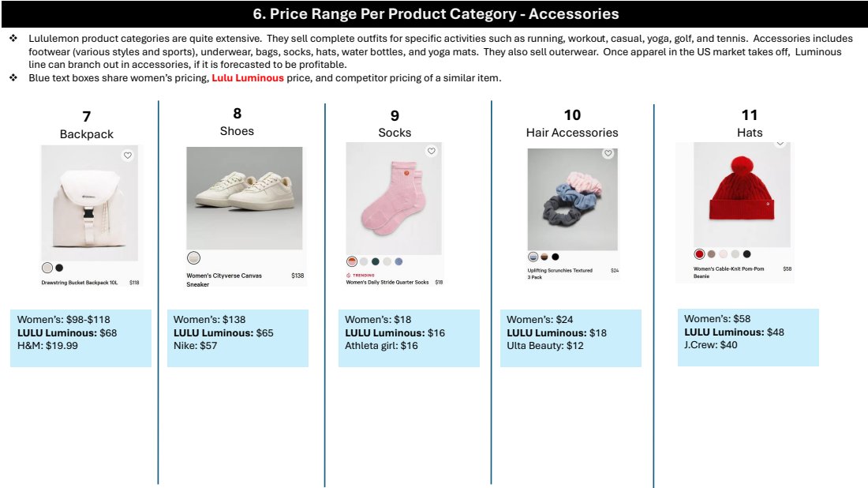
Task: Pick the taupe brown swatch for the beanie
Action: click(711, 254)
